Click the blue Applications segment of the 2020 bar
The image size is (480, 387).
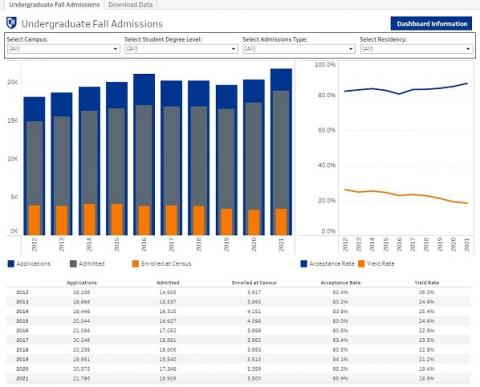[x=254, y=91]
